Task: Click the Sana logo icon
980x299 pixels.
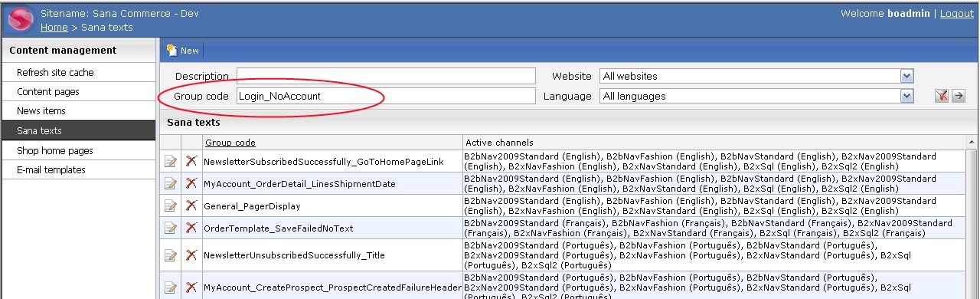Action: [21, 19]
